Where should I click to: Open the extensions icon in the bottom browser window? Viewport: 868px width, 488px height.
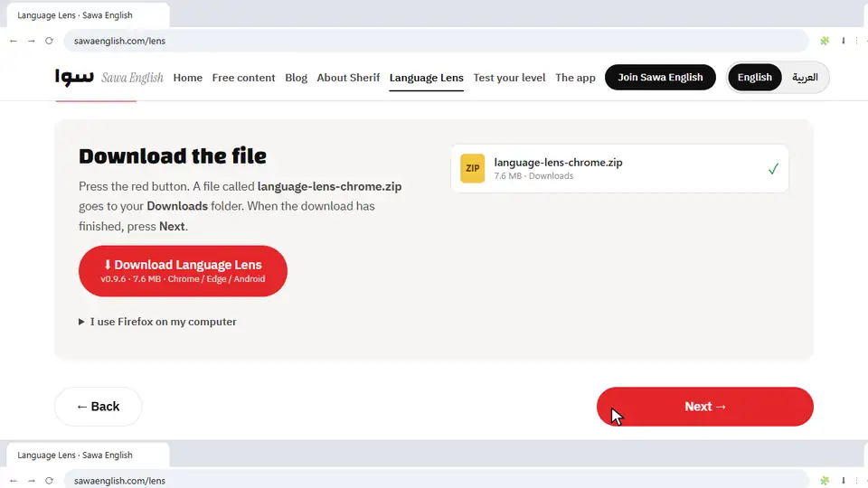pos(825,481)
